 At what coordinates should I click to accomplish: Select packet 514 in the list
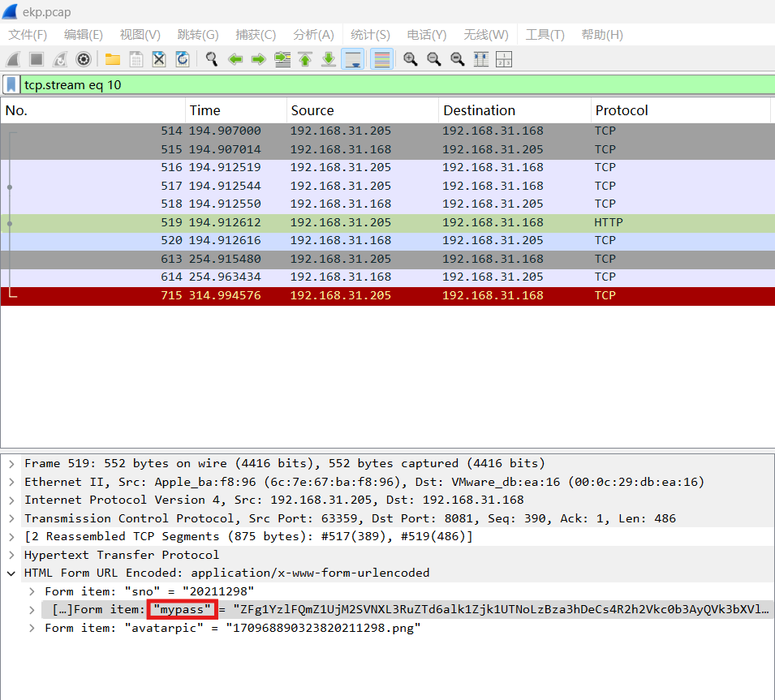388,131
